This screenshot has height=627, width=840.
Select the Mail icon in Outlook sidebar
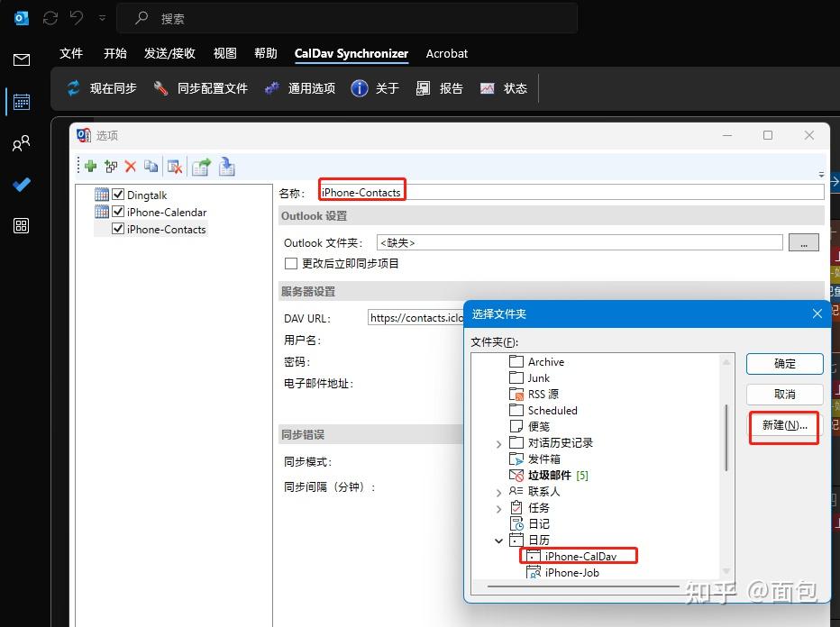[20, 59]
